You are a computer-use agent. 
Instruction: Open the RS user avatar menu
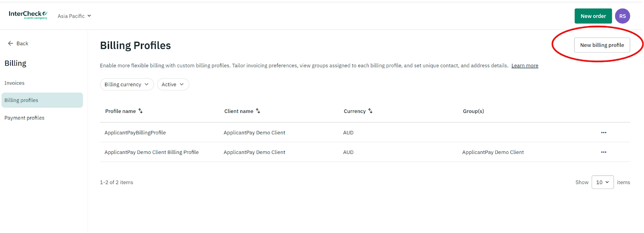tap(622, 16)
